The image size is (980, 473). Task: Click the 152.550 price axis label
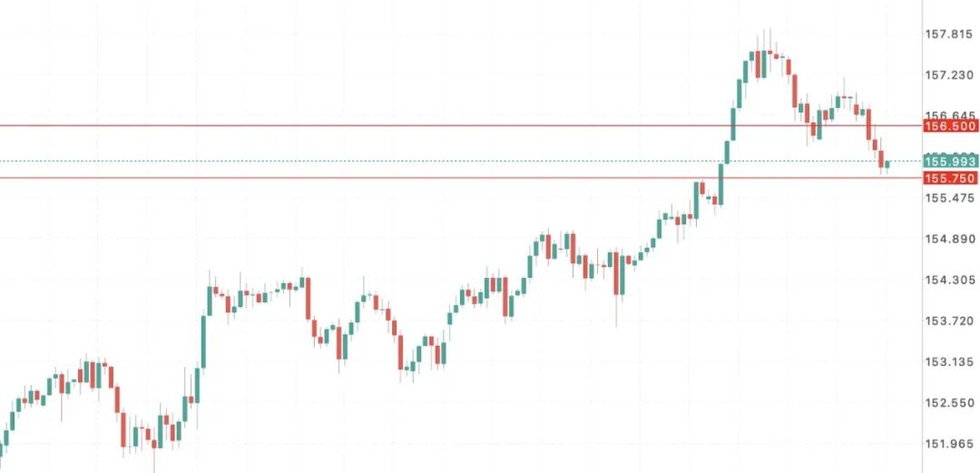pos(948,402)
